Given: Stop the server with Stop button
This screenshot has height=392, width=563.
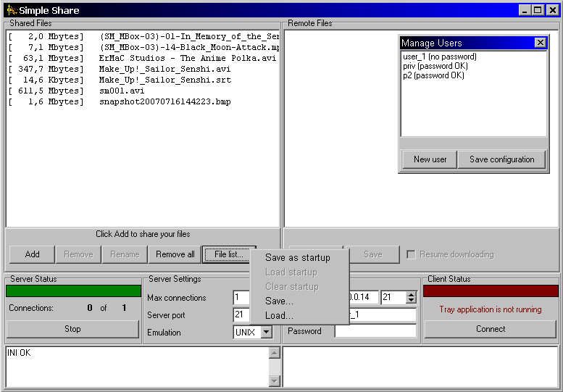Looking at the screenshot, I should 72,329.
